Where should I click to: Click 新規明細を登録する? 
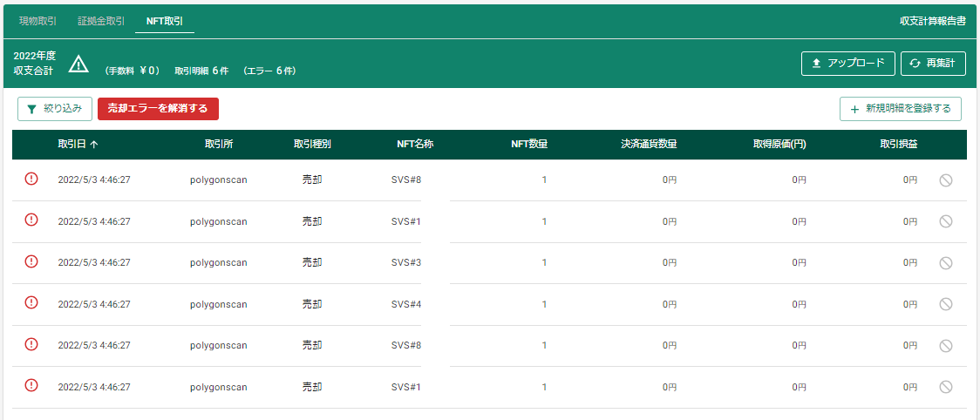point(901,109)
